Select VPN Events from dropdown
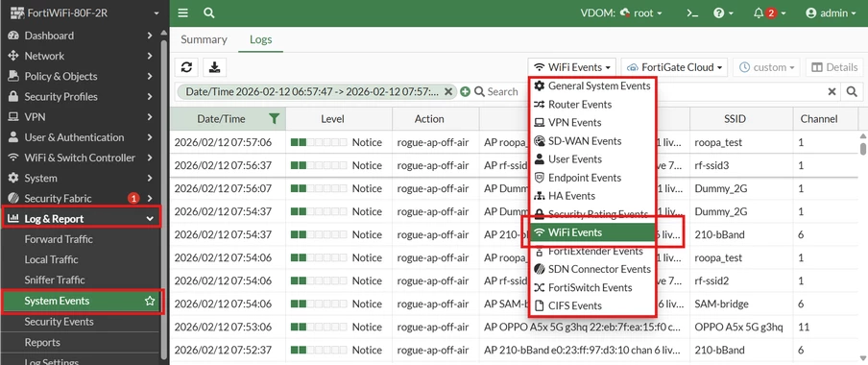868x365 pixels. [x=592, y=122]
